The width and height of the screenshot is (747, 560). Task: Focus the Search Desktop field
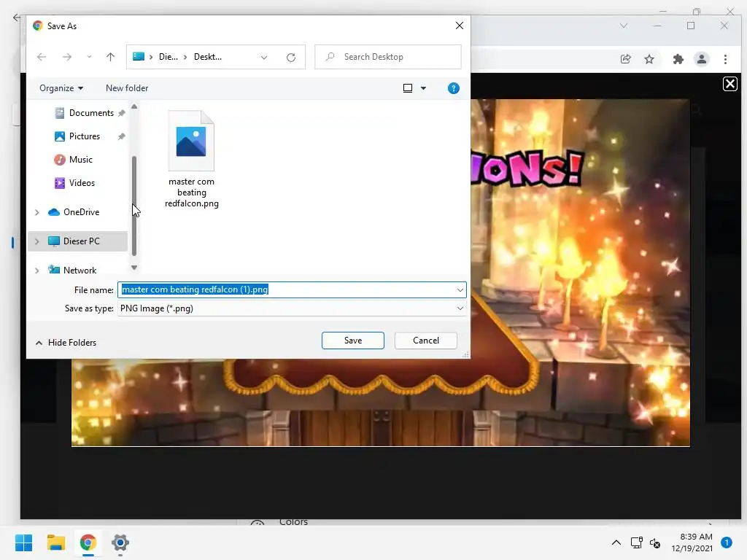click(388, 57)
